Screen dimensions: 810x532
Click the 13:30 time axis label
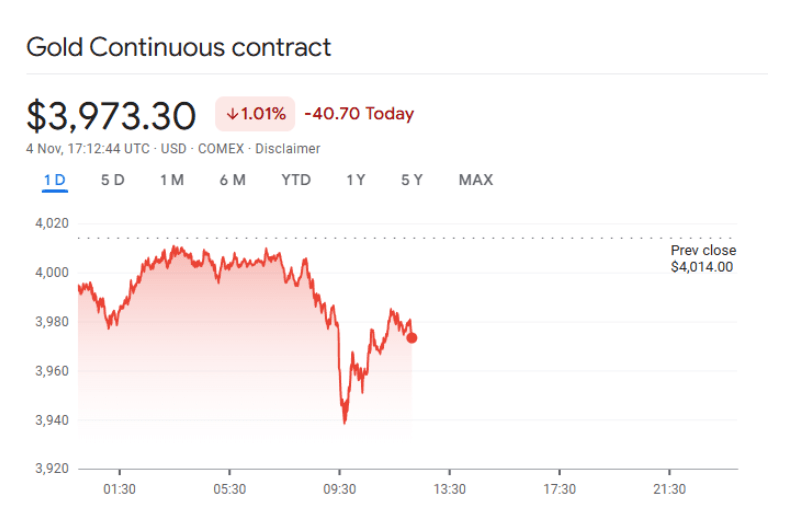[449, 489]
